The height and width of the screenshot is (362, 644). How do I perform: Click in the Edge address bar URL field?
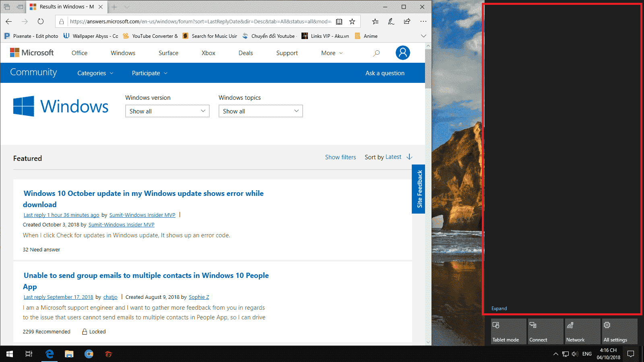pos(200,21)
